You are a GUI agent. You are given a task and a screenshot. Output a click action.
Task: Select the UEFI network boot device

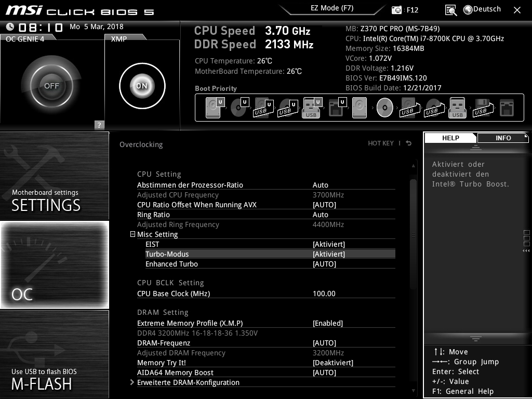(337, 108)
